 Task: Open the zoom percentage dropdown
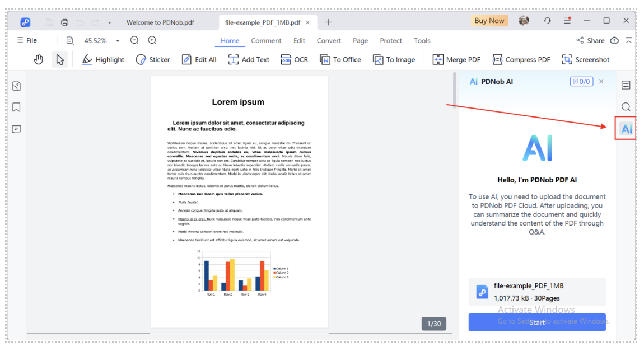[118, 41]
